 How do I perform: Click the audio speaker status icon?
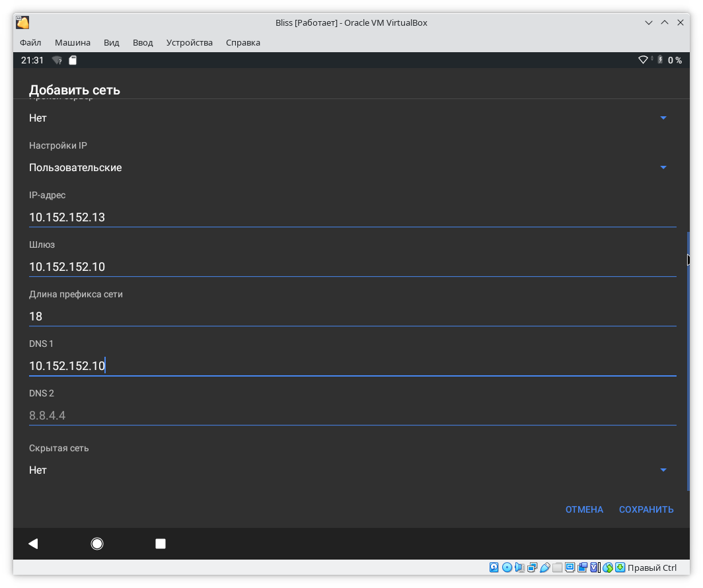coord(519,568)
